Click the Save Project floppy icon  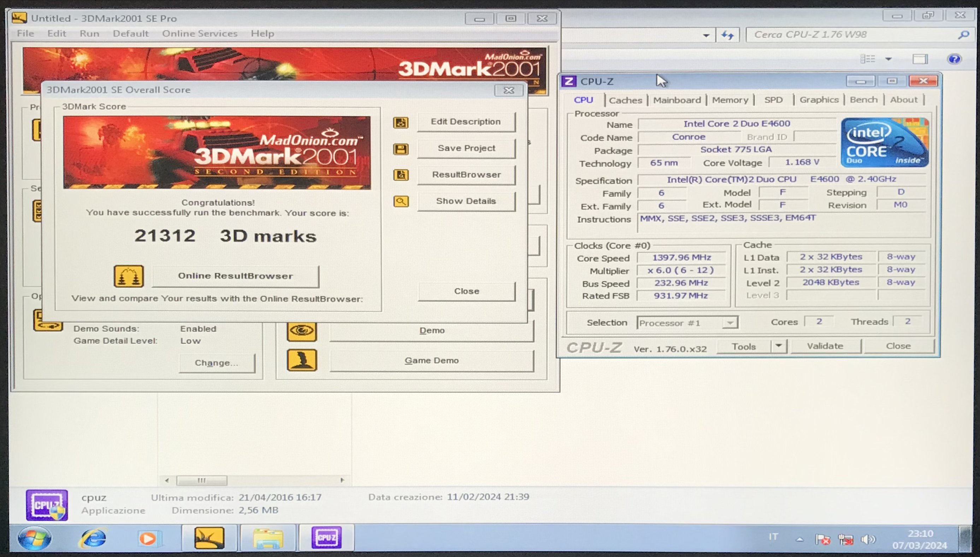coord(401,149)
